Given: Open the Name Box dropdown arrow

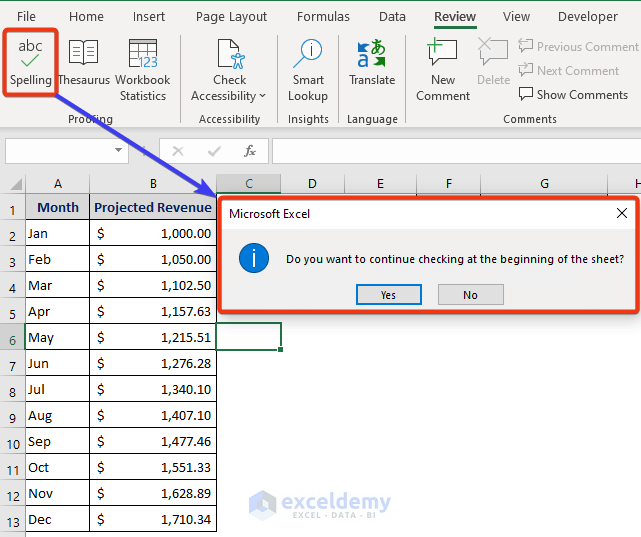Looking at the screenshot, I should [x=119, y=150].
